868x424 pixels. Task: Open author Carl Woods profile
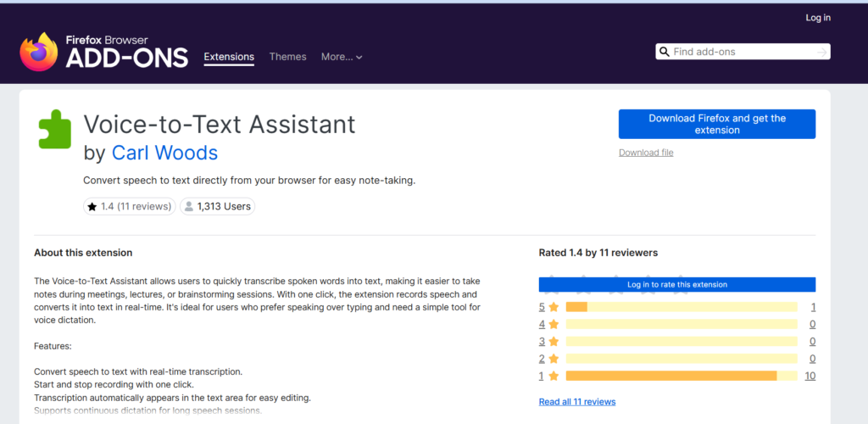(164, 153)
